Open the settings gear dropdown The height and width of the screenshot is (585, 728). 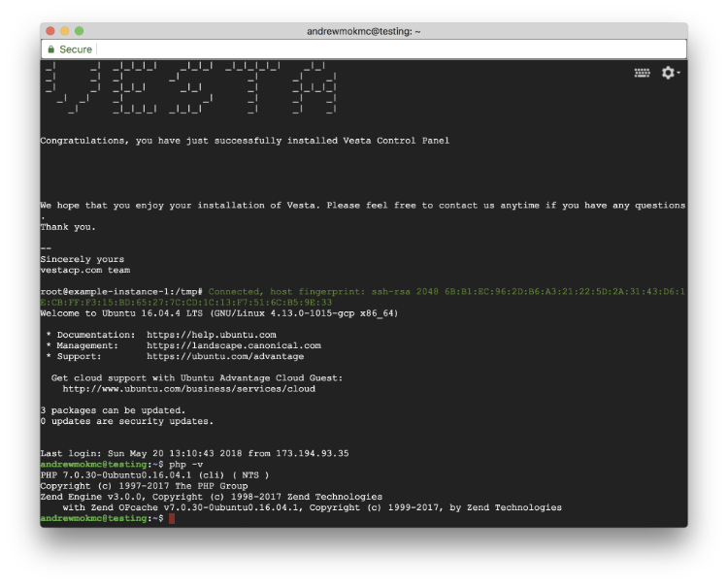pos(671,73)
